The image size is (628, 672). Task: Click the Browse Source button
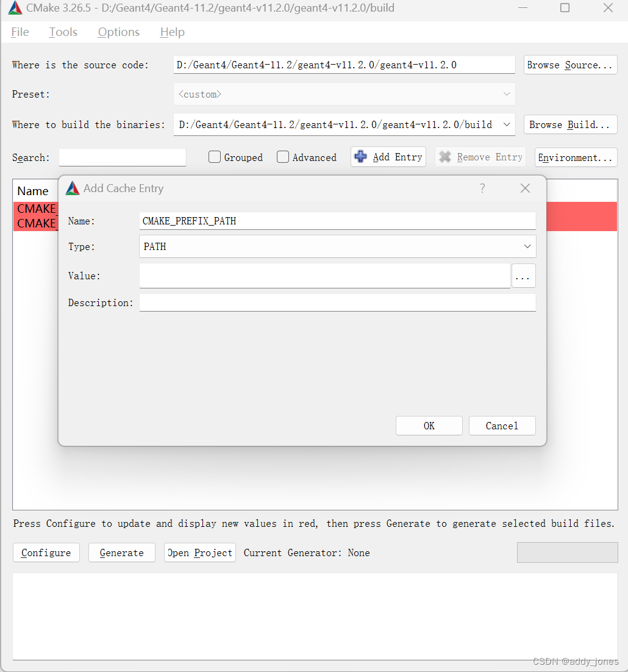tap(570, 65)
